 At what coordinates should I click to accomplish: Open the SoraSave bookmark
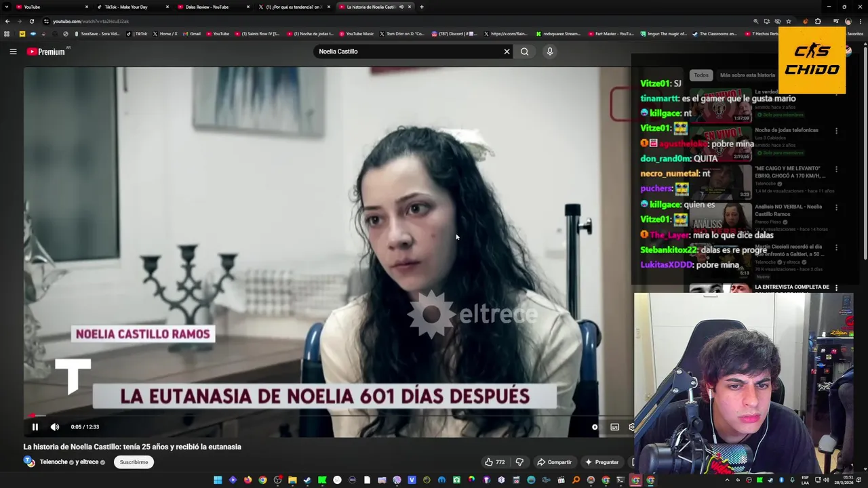tap(97, 33)
